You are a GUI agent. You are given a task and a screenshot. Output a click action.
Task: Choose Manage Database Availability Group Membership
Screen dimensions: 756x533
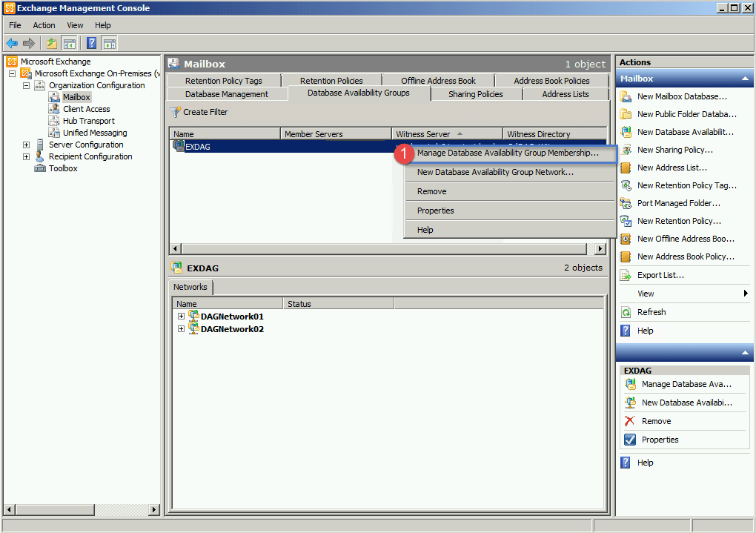(510, 153)
